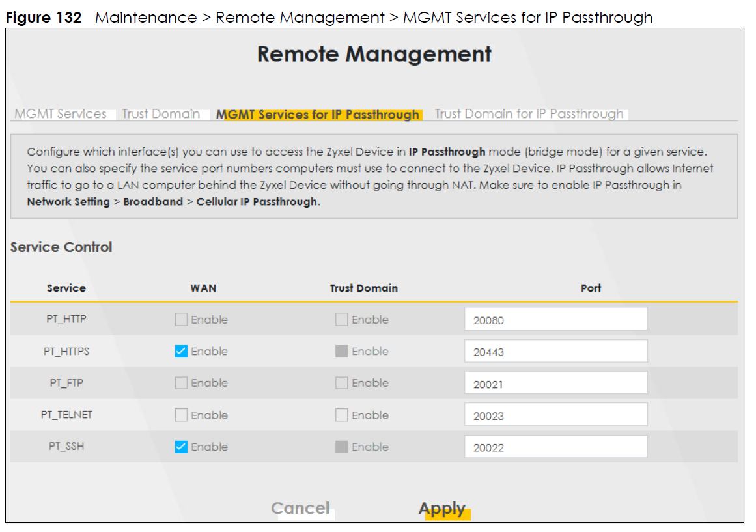The image size is (756, 532).
Task: Focus the PT_HTTPS port field showing 20443
Action: (555, 352)
